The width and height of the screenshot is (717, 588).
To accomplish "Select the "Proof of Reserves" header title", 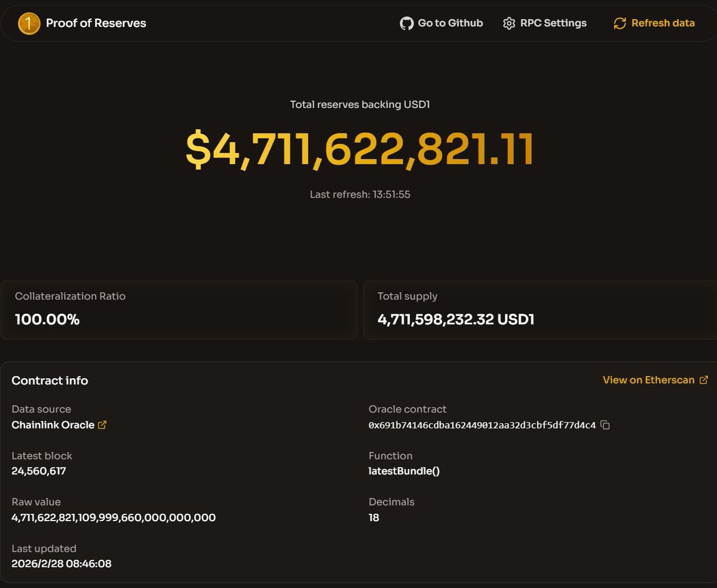I will pos(96,23).
